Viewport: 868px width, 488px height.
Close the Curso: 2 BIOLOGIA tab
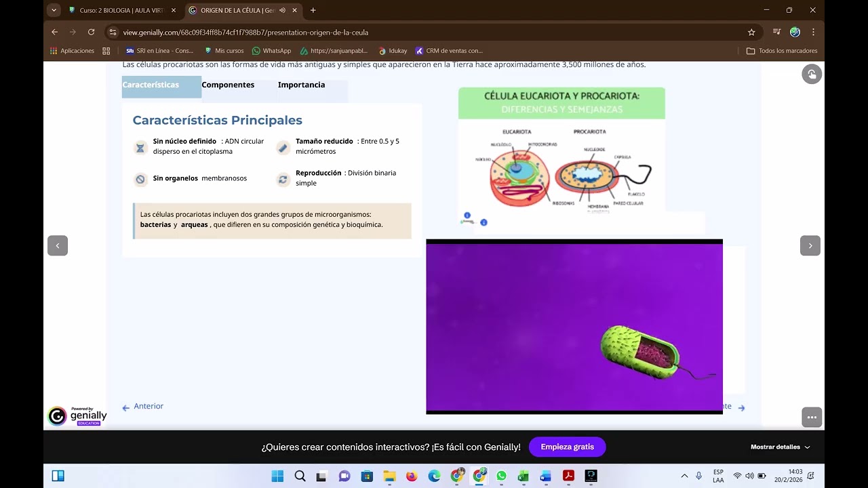click(174, 10)
